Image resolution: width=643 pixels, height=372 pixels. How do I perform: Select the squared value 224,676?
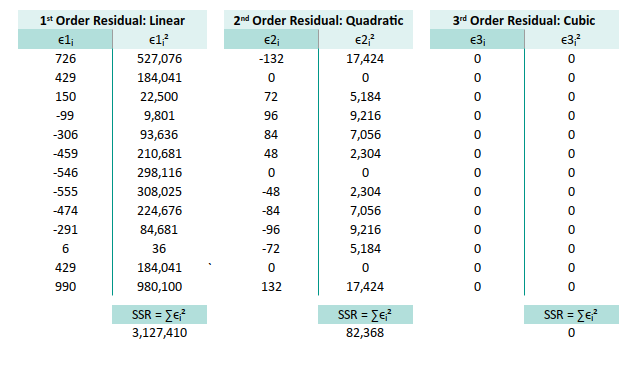pyautogui.click(x=160, y=210)
